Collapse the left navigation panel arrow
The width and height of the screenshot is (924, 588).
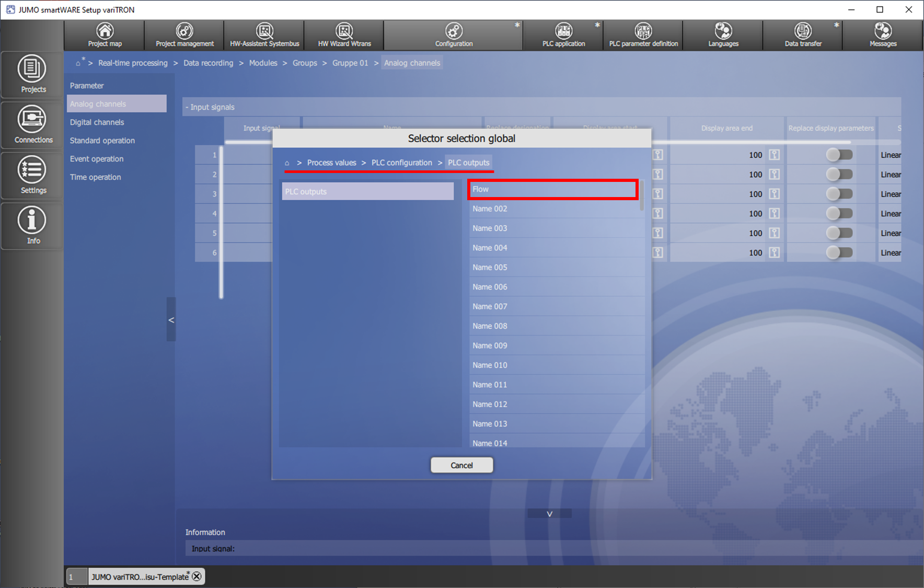pyautogui.click(x=171, y=320)
